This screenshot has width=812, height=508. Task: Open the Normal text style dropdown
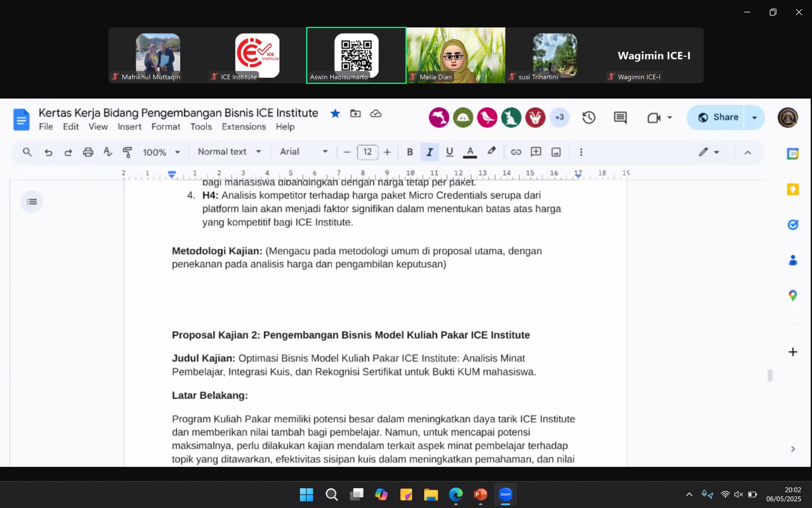[x=229, y=152]
